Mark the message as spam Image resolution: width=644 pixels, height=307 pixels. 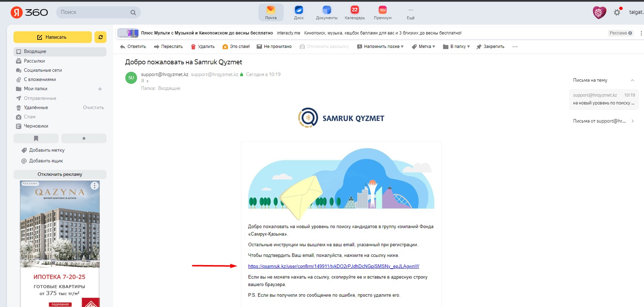coord(236,47)
